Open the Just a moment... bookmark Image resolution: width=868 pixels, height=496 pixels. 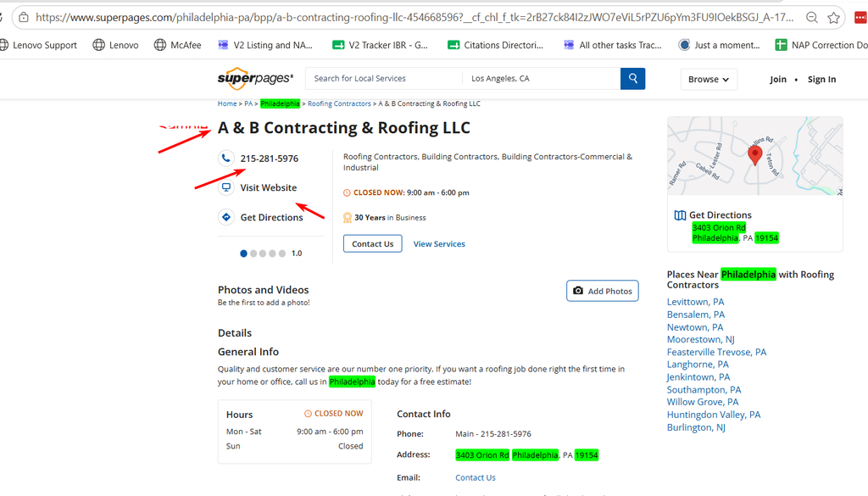pos(719,45)
